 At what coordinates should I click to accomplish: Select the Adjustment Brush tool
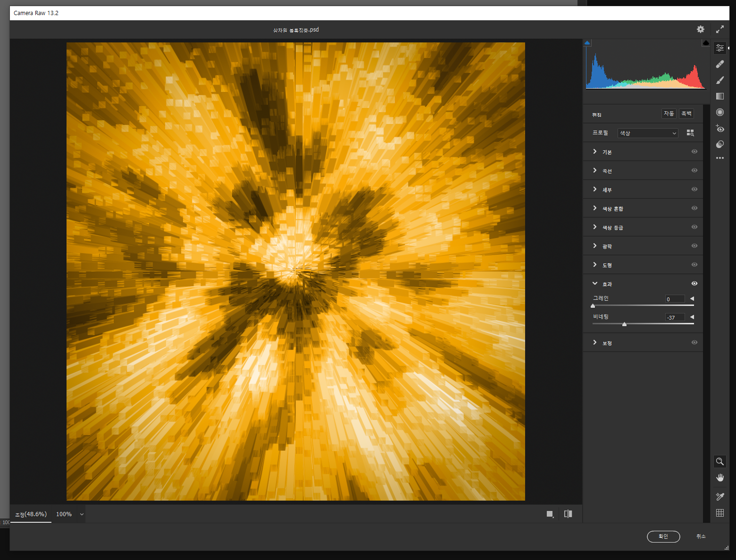(720, 80)
